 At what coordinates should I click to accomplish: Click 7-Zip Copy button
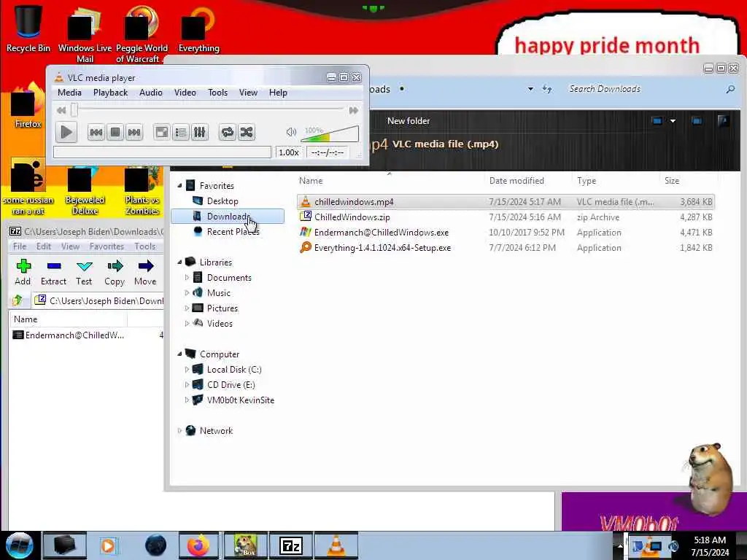(115, 273)
